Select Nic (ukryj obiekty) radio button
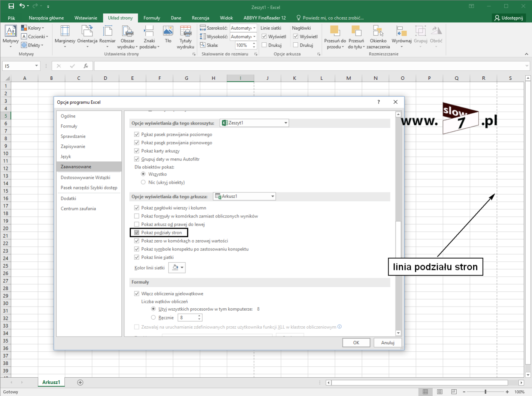 (x=143, y=182)
